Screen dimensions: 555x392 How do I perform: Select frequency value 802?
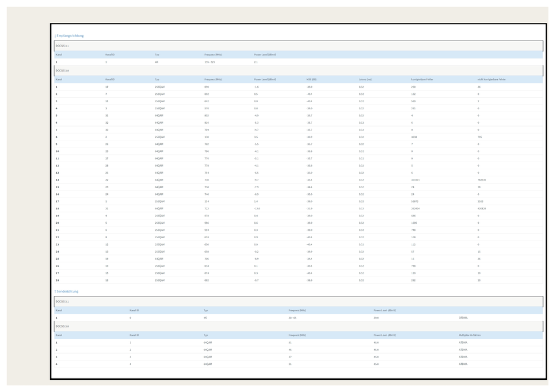(206, 115)
